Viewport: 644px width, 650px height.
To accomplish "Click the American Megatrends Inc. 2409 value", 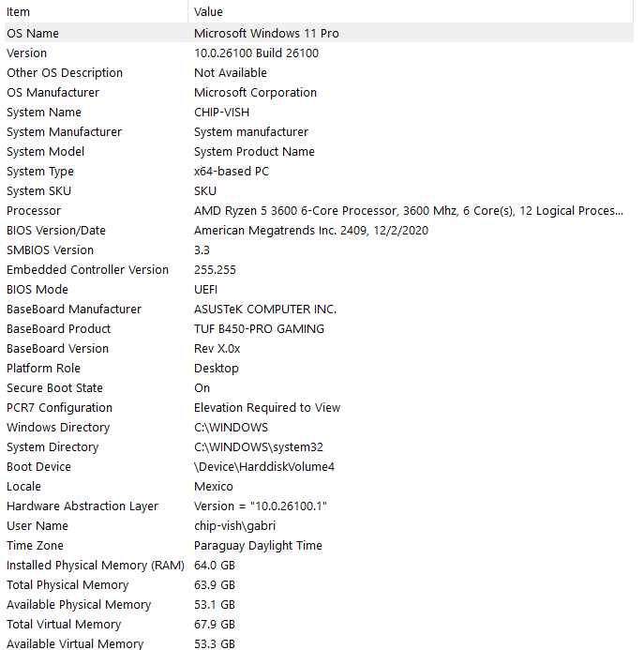I will (311, 230).
